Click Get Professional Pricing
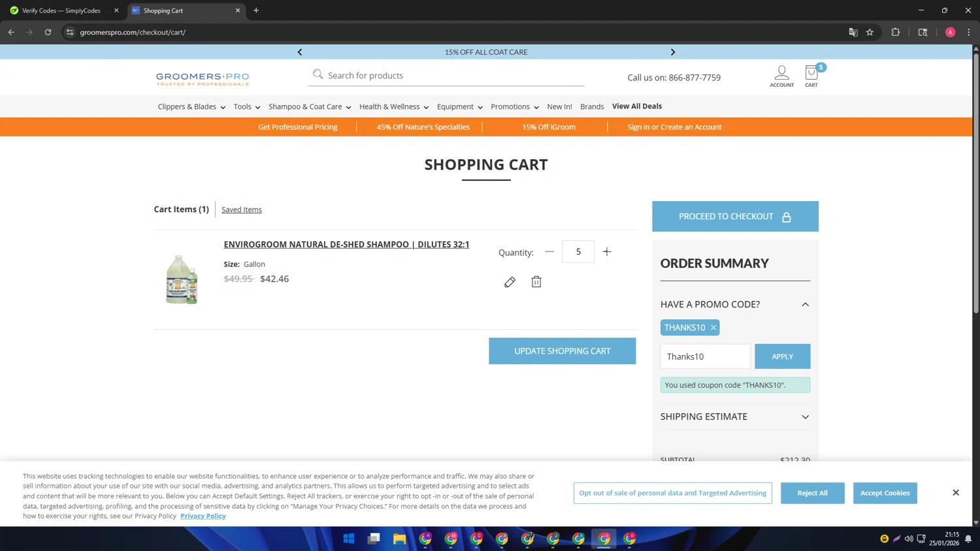This screenshot has width=980, height=551. (x=298, y=127)
